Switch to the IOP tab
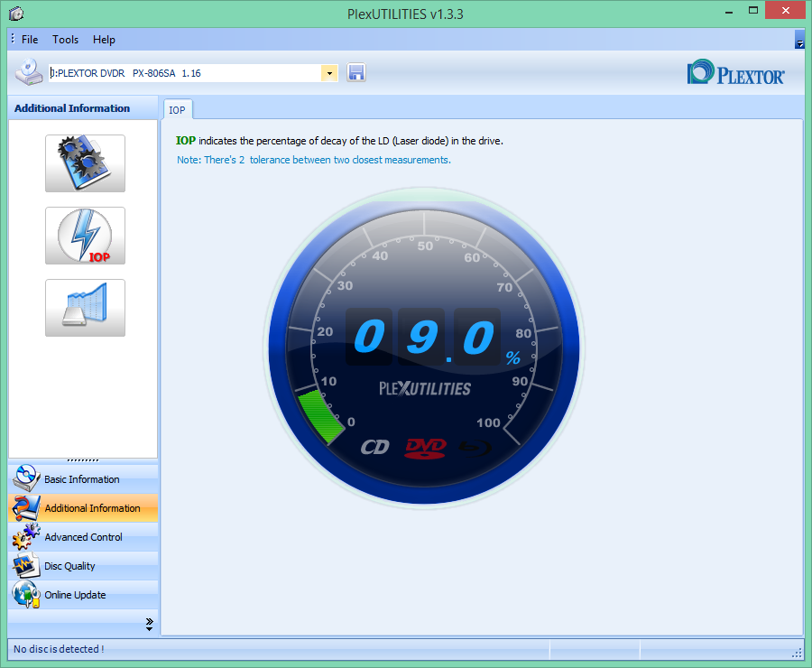Screen dimensions: 812x668 (x=177, y=110)
